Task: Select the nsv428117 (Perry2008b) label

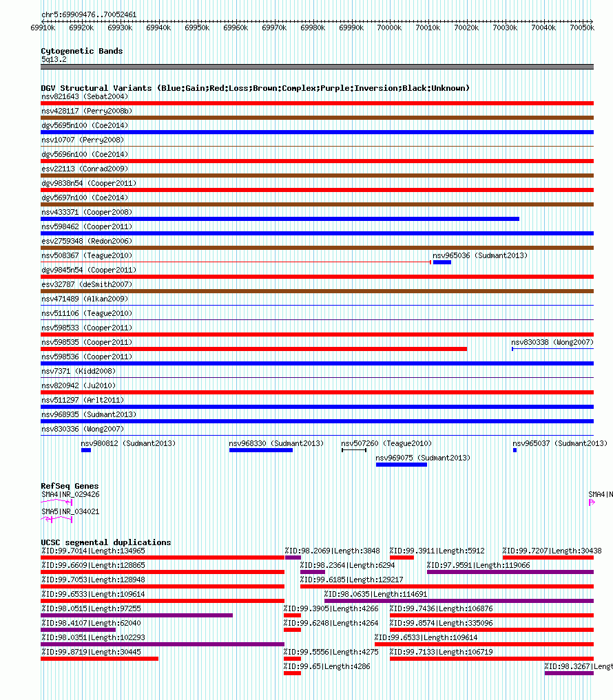Action: [87, 111]
